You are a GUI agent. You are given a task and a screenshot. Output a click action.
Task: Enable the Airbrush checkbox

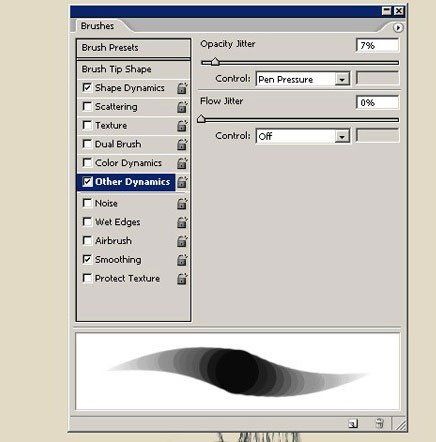pyautogui.click(x=87, y=240)
